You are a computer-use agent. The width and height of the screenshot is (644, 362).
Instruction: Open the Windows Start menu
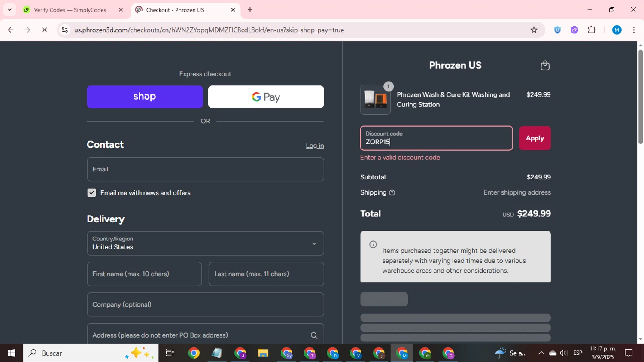11,353
